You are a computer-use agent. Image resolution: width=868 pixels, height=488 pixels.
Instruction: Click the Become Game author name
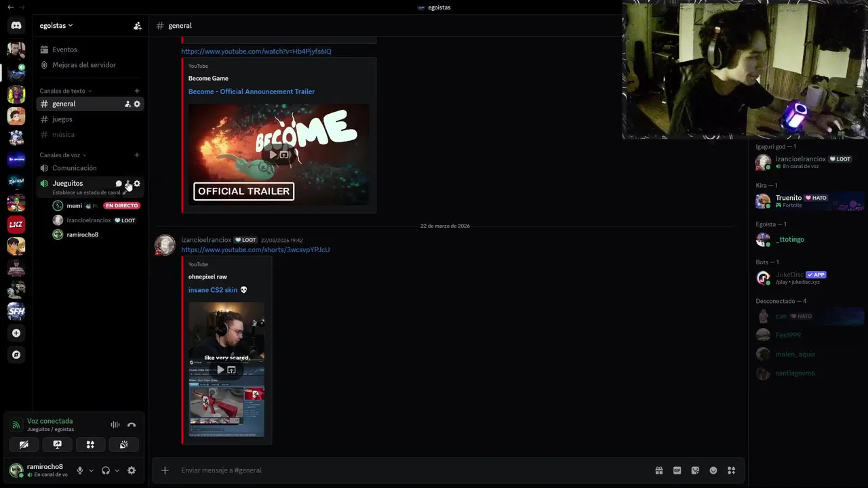click(208, 79)
